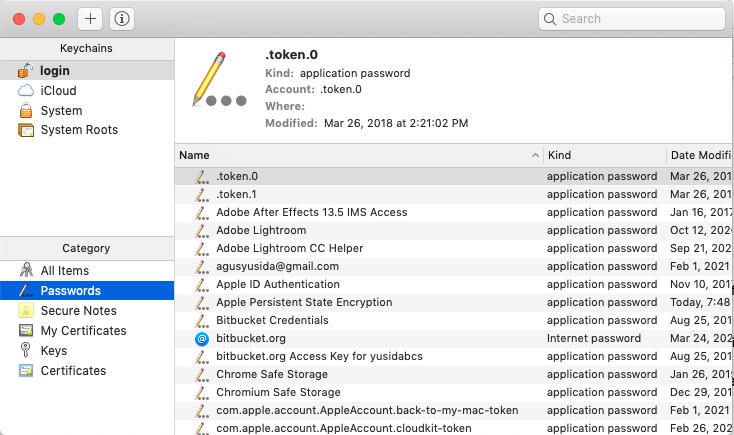Click the magnifying glass search icon
The width and height of the screenshot is (734, 435).
click(x=550, y=19)
